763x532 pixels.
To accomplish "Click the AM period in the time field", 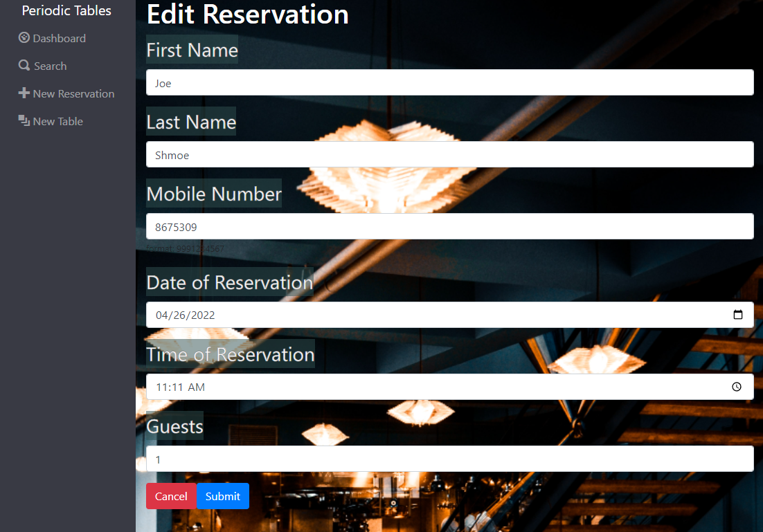I will tap(197, 387).
